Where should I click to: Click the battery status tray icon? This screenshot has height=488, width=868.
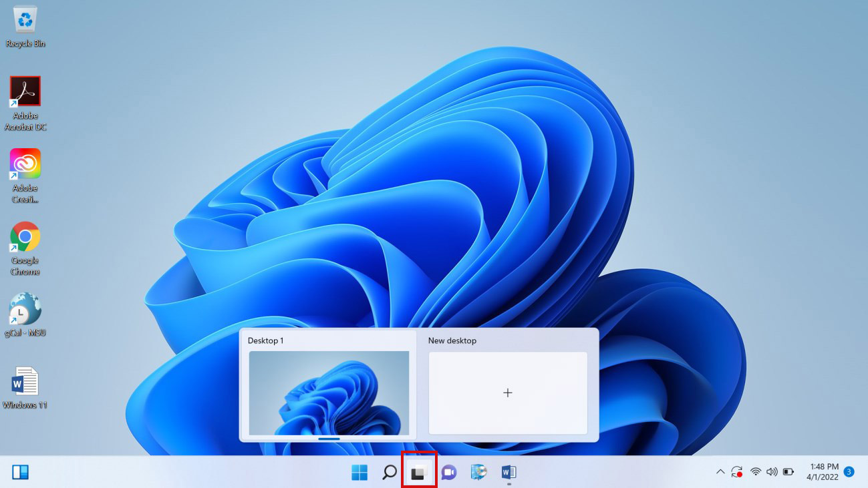(788, 472)
